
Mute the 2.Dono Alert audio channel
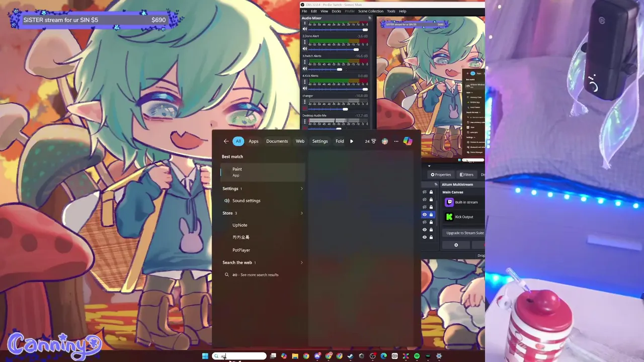coord(305,49)
